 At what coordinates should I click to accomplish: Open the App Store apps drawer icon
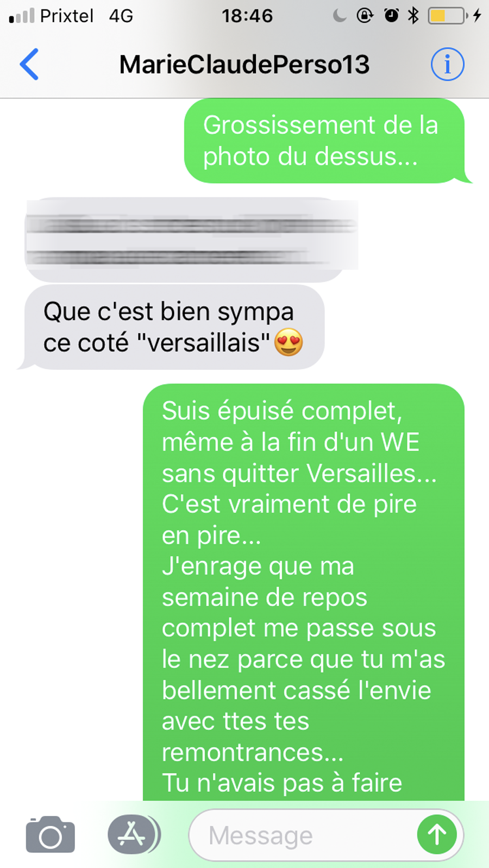133,834
